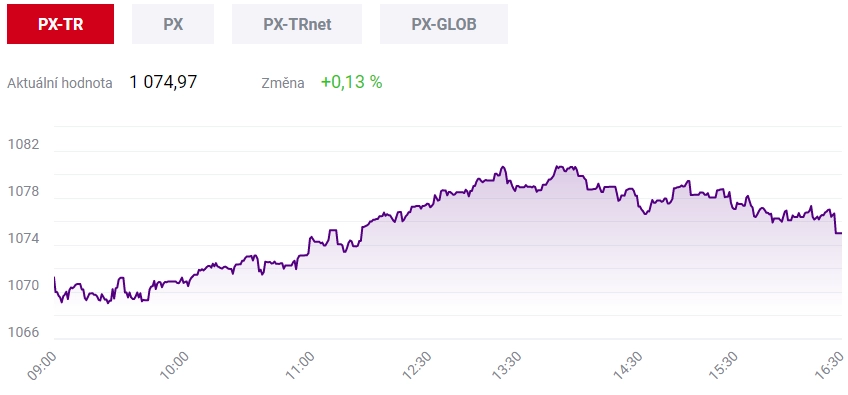Select the PX-TR index tab
Viewport: 848px width, 395px height.
coord(61,24)
